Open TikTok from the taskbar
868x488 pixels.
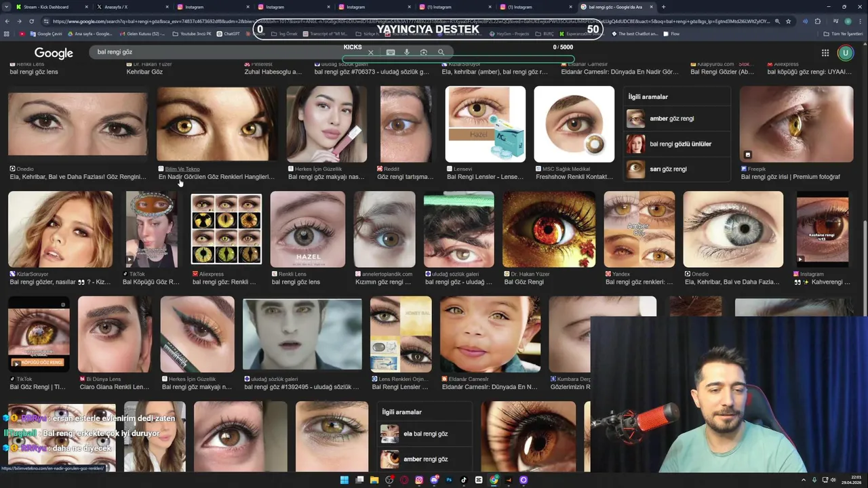pyautogui.click(x=464, y=480)
